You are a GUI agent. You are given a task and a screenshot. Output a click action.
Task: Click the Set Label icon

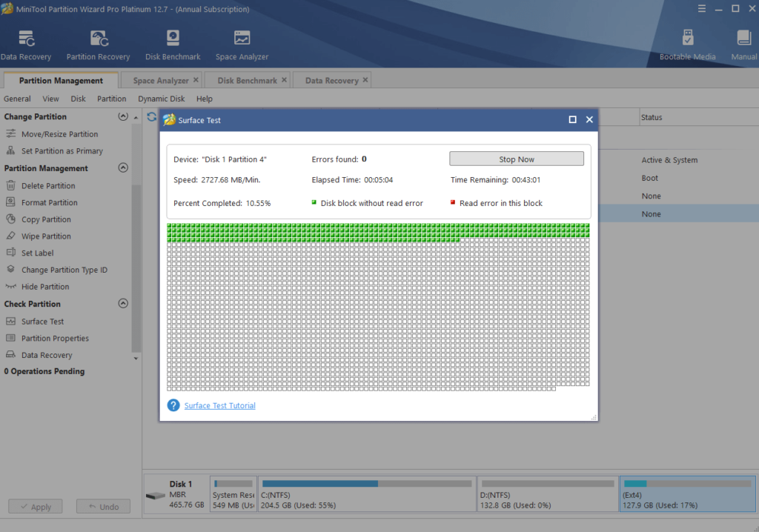click(x=10, y=252)
